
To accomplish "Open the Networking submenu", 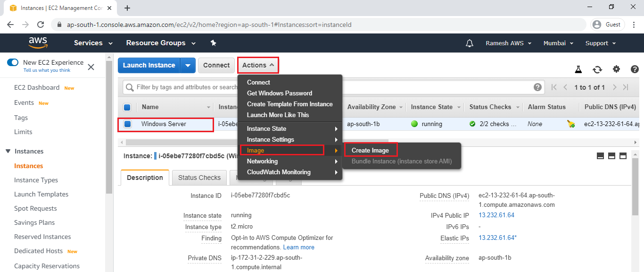I will point(290,161).
